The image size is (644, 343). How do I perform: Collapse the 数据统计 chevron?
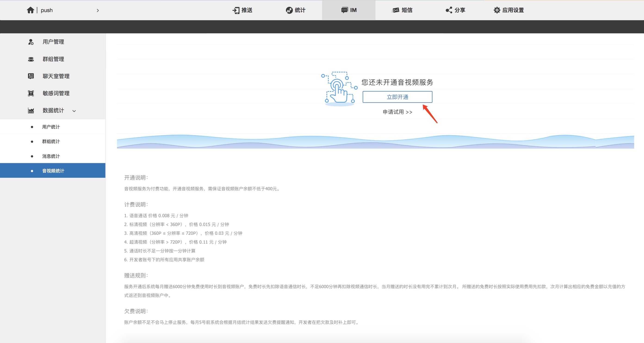click(74, 111)
